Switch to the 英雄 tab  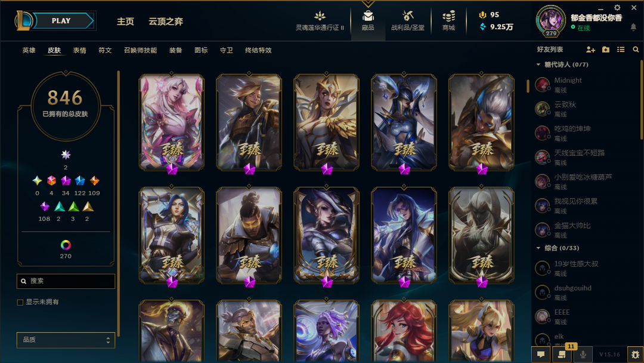[29, 50]
